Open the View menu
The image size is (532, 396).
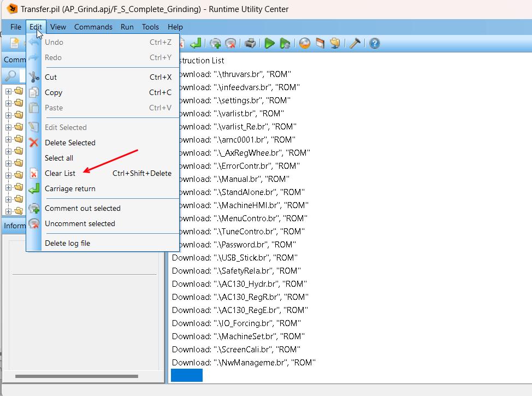58,27
